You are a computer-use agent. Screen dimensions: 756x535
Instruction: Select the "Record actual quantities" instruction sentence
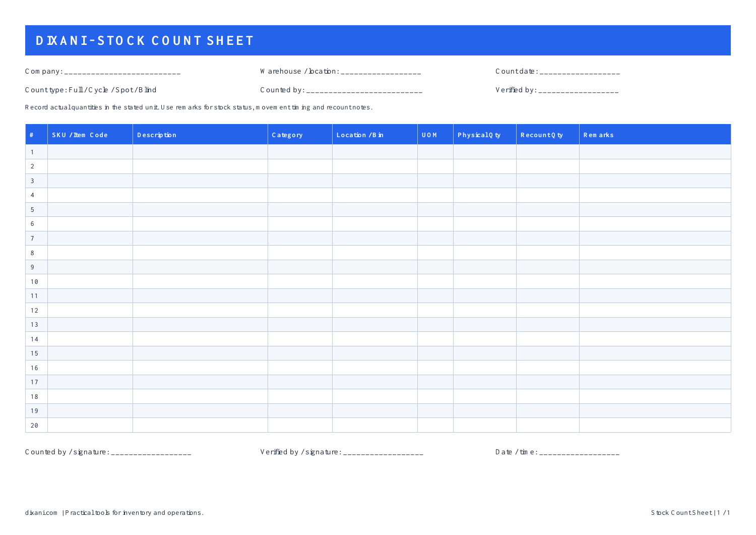199,107
